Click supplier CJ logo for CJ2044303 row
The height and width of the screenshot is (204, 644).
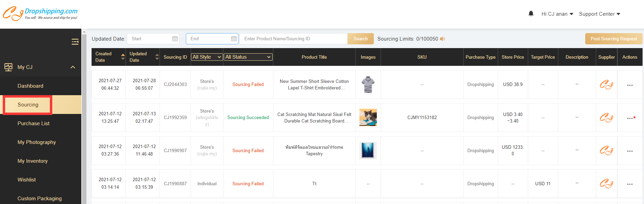click(x=606, y=85)
